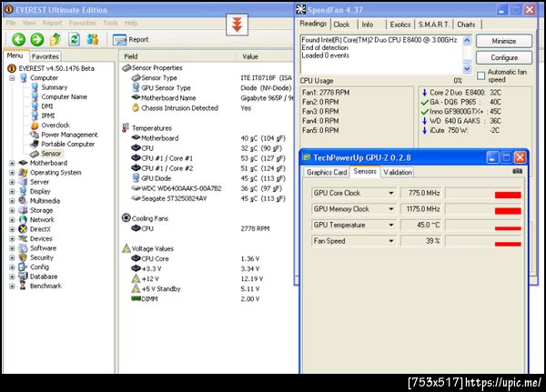Expand the Operating System tree node
This screenshot has height=392, width=546.
point(12,172)
